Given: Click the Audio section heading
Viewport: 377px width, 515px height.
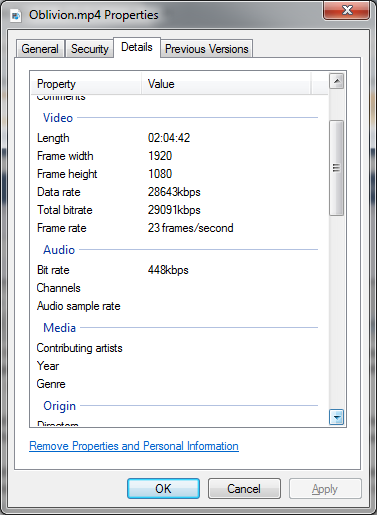Looking at the screenshot, I should 59,250.
